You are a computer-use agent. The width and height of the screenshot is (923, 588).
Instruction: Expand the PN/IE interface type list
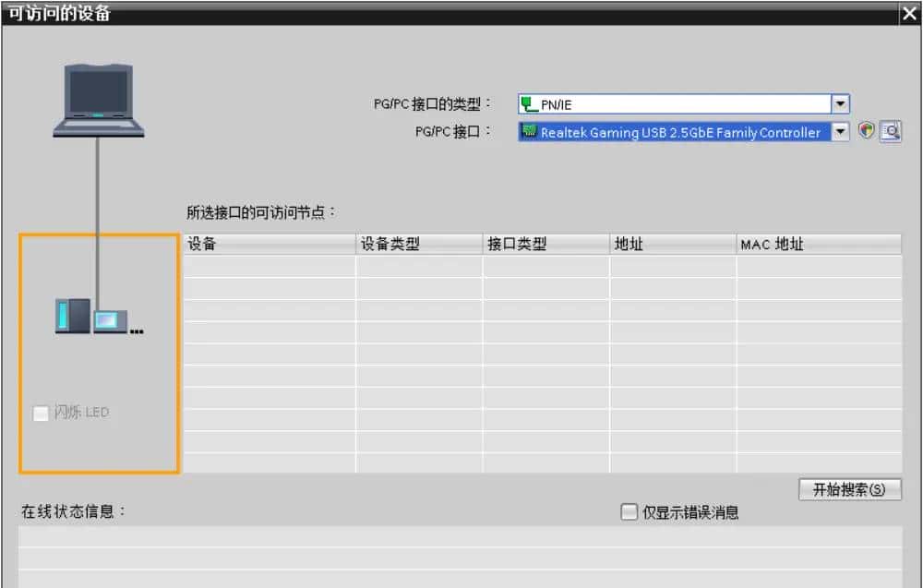click(x=840, y=103)
